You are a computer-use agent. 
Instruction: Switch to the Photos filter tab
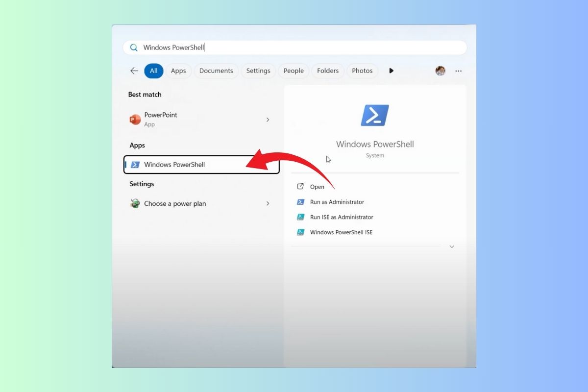362,71
